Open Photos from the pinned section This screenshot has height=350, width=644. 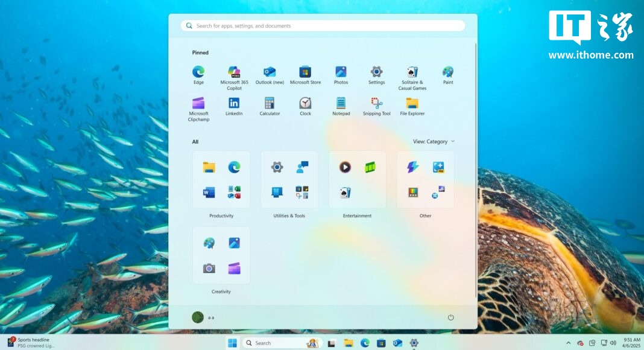[x=341, y=75]
